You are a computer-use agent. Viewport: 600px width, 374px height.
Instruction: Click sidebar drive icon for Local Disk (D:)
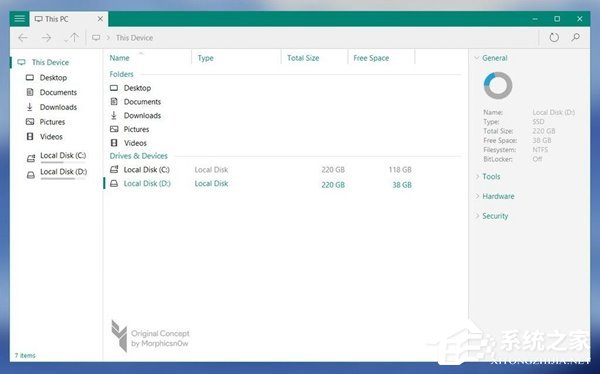click(31, 175)
